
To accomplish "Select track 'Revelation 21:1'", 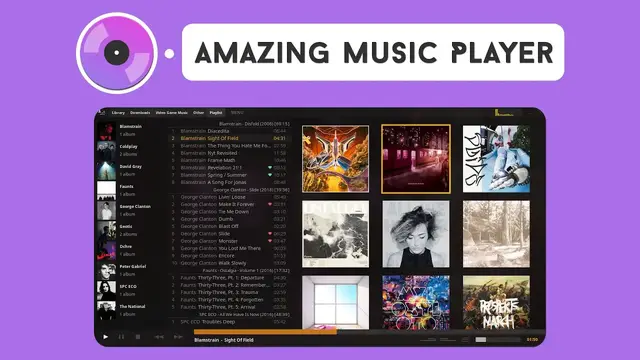I will click(x=229, y=168).
